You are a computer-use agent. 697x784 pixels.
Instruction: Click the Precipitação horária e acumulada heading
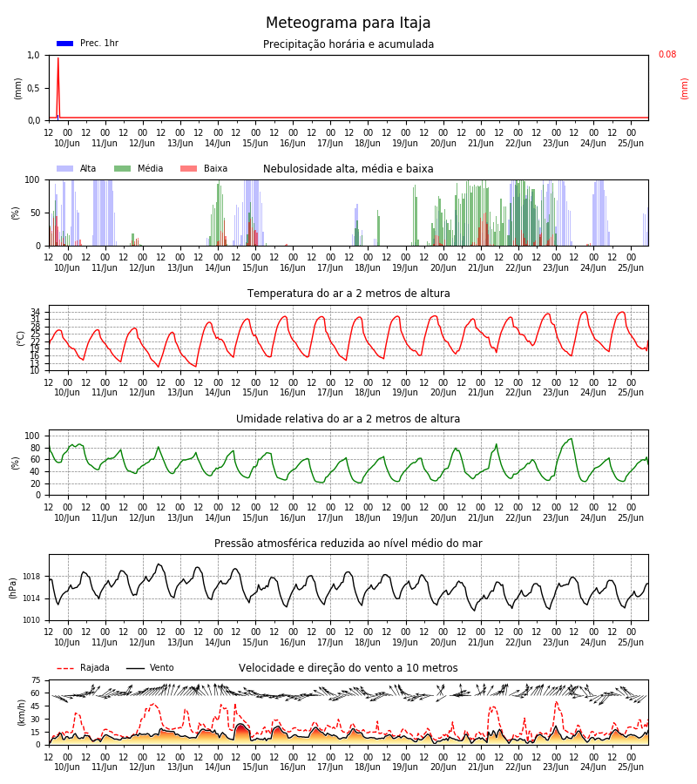click(x=348, y=44)
